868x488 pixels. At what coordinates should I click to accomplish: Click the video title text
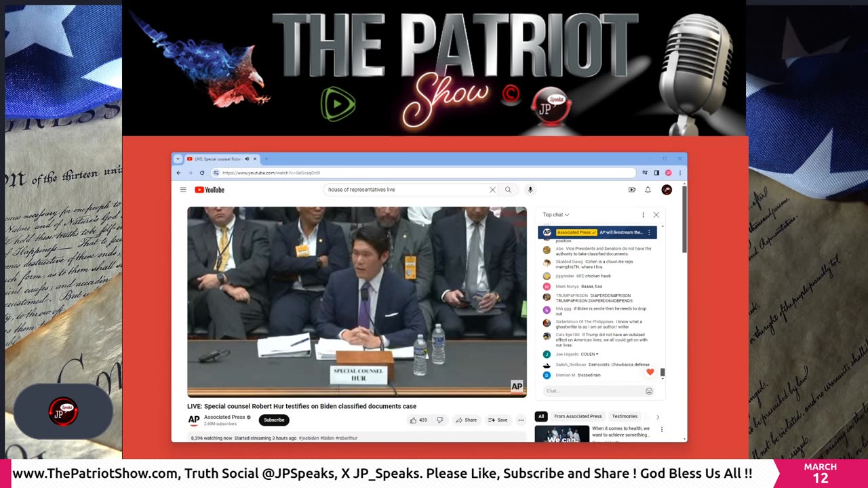302,406
